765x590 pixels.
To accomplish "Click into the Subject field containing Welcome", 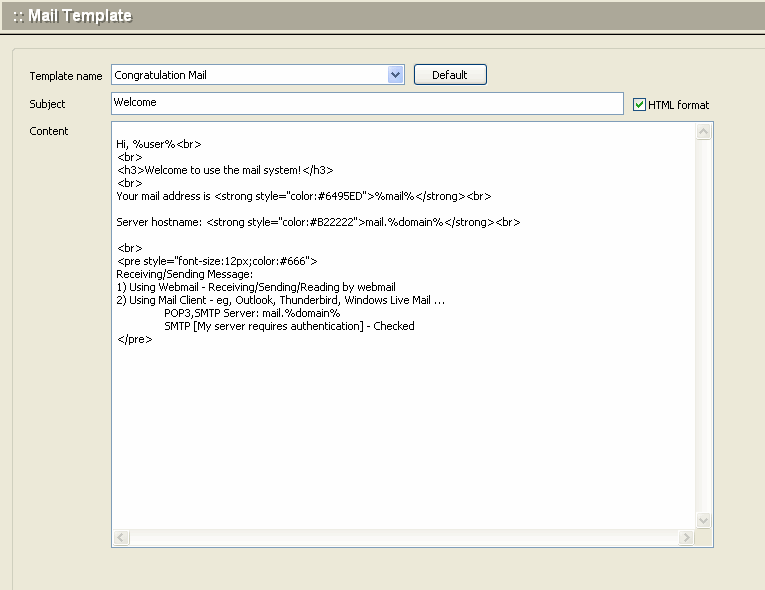I will coord(367,103).
